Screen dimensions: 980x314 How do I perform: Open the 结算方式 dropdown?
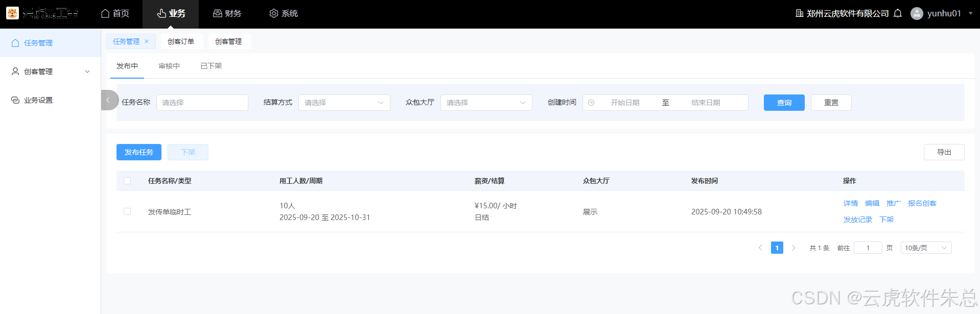pyautogui.click(x=344, y=103)
